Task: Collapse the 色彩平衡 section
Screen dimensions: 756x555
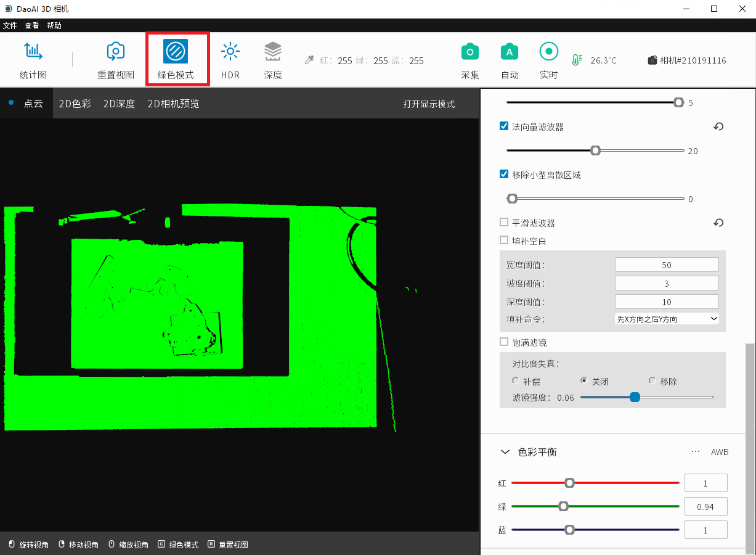Action: pyautogui.click(x=505, y=452)
